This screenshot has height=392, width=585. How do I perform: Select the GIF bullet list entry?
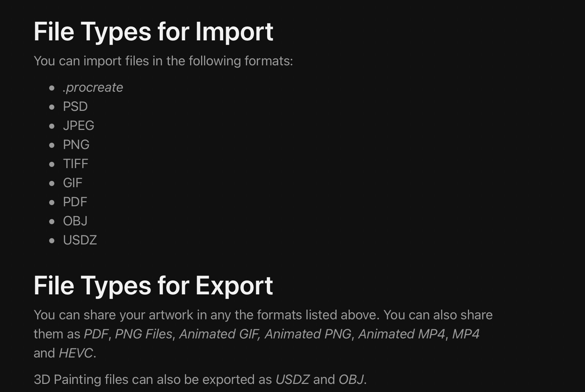point(73,183)
